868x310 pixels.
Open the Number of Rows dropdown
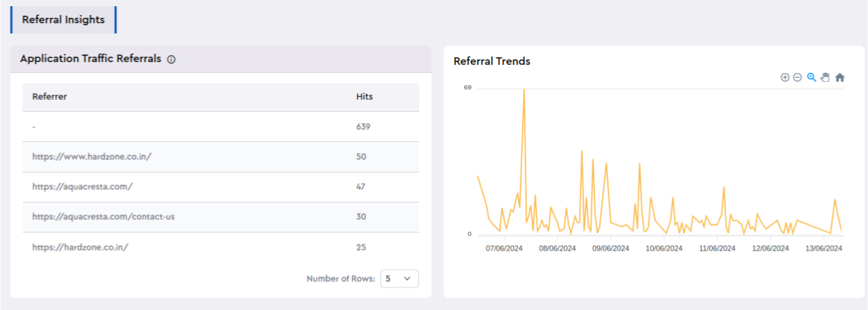[x=399, y=279]
